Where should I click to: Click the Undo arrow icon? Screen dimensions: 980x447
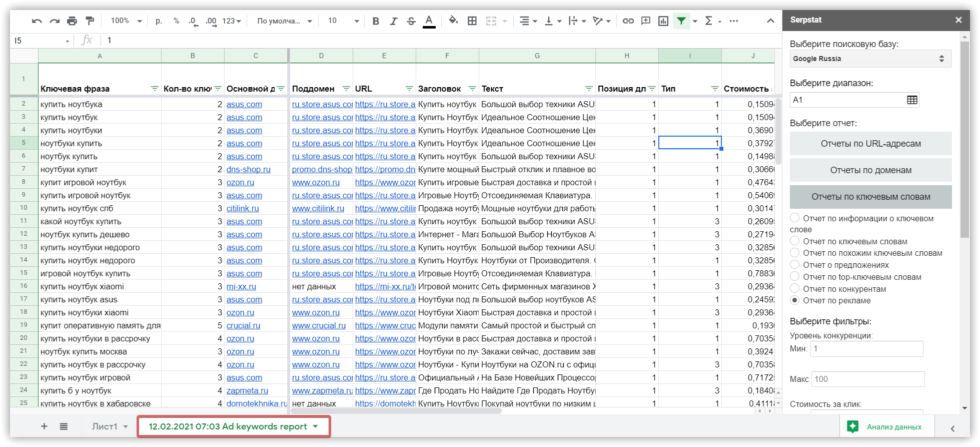(x=37, y=21)
